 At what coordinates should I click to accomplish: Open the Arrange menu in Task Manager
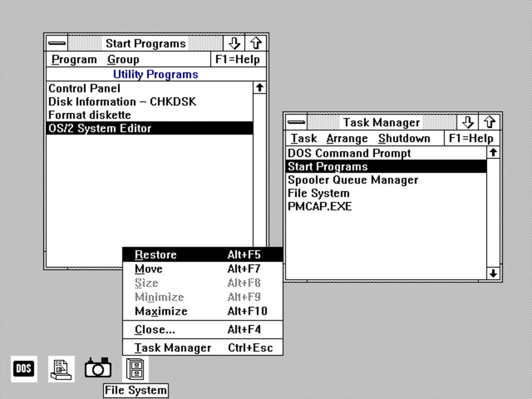pos(347,138)
